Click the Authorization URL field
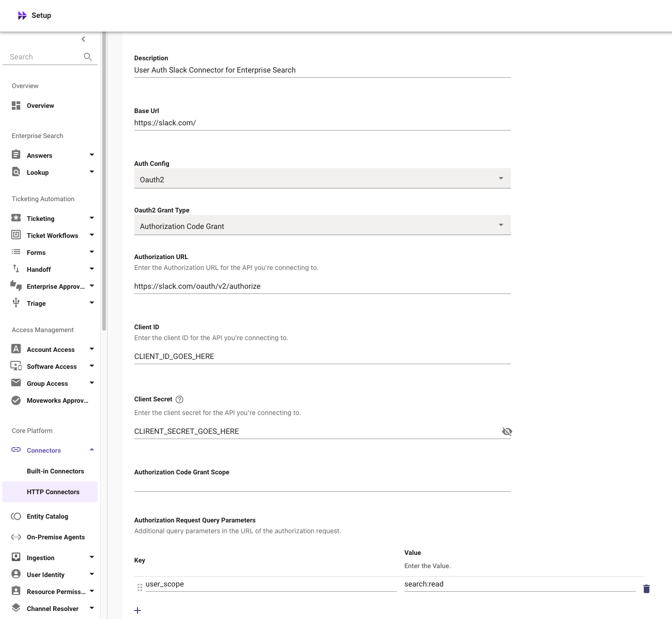Screen dimensions: 672x619 (x=323, y=286)
